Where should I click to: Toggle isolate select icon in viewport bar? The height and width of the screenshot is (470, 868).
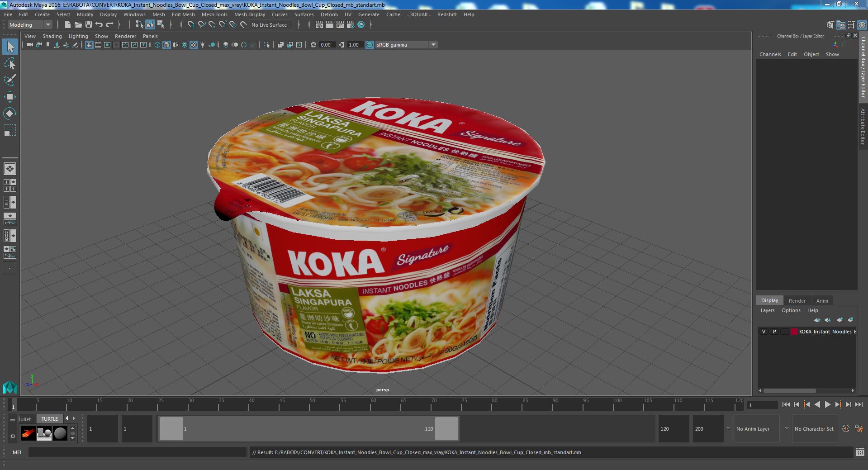(266, 45)
